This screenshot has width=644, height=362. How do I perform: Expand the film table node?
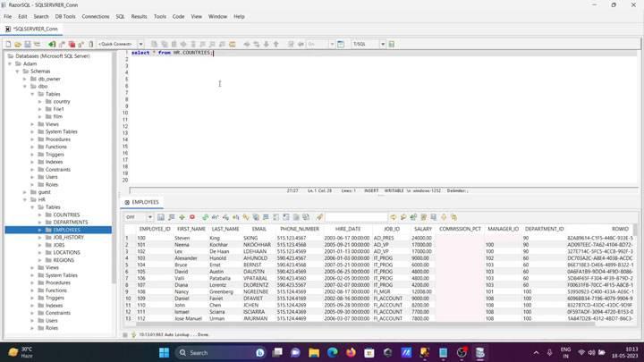click(40, 116)
